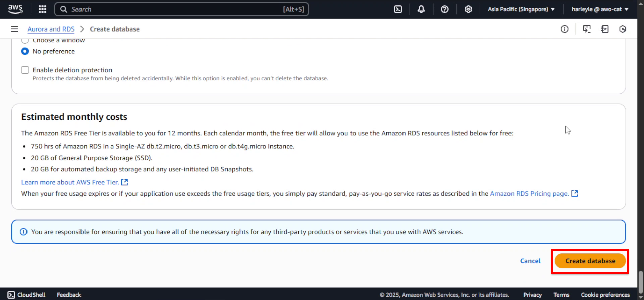Viewport: 644px width, 300px height.
Task: Select the Choose a window radio option
Action: click(x=25, y=40)
